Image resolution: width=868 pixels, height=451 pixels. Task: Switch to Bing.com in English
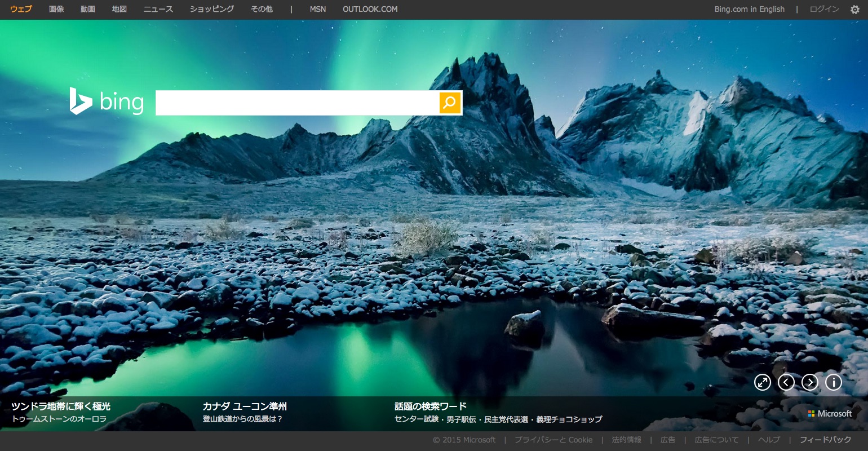pos(749,9)
